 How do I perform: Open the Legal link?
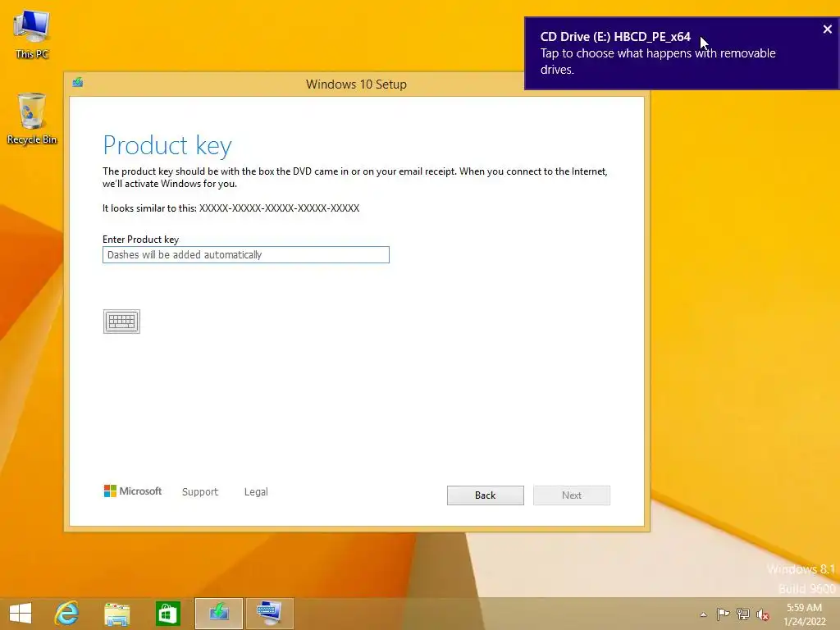click(x=256, y=492)
